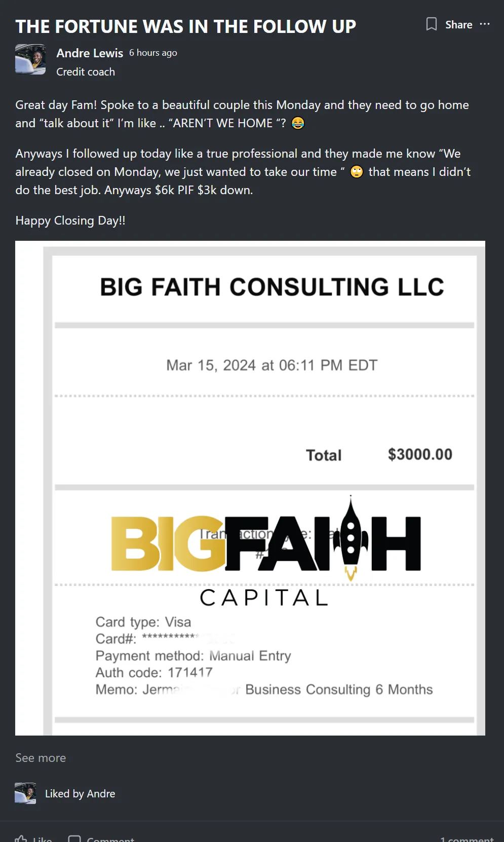This screenshot has height=842, width=504.
Task: Click the 6 hours ago timestamp
Action: coord(153,53)
